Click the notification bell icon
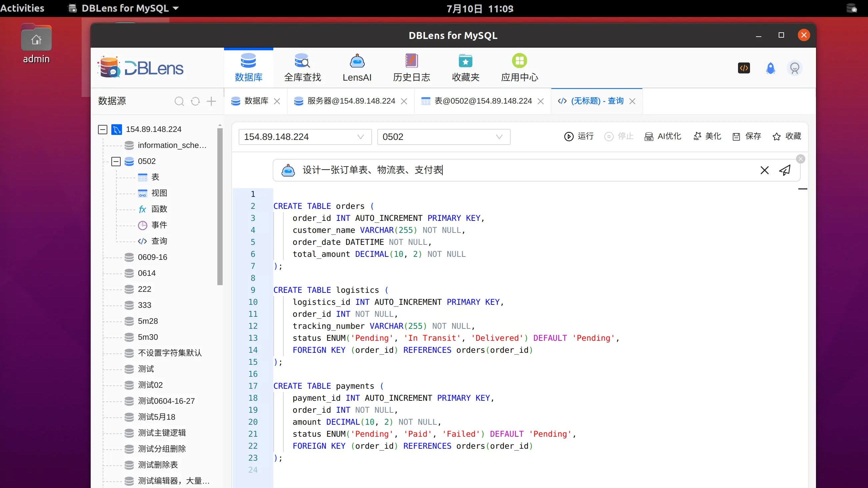The height and width of the screenshot is (488, 868). click(x=771, y=68)
